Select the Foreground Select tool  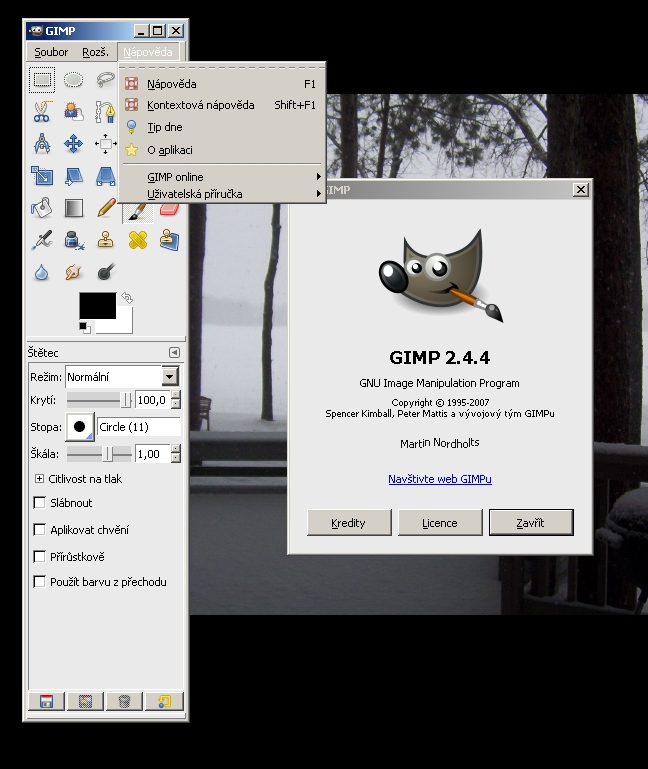[74, 112]
